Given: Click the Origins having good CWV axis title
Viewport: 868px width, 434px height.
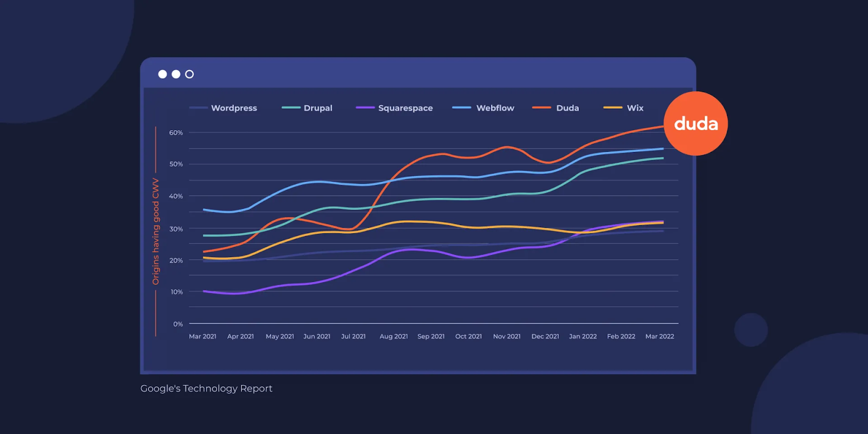Looking at the screenshot, I should 156,232.
